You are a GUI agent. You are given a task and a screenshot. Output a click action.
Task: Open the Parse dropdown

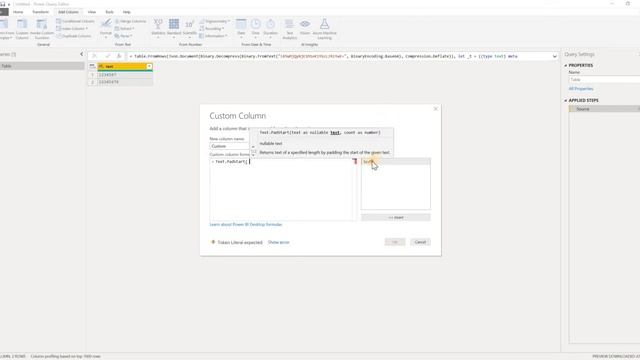[x=123, y=36]
